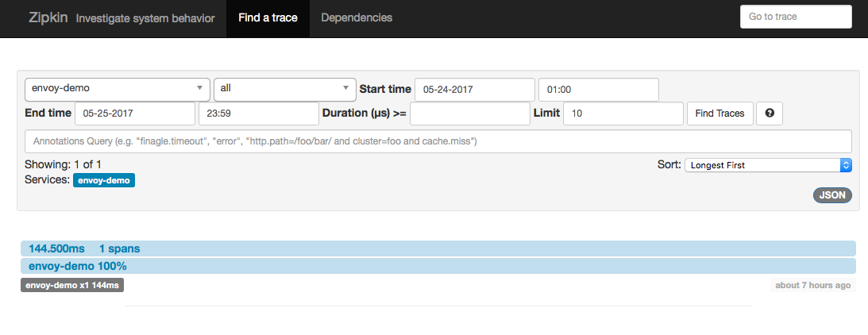Screen dimensions: 868x335
Task: Open the Sort 'Longest First' dropdown
Action: pyautogui.click(x=768, y=165)
